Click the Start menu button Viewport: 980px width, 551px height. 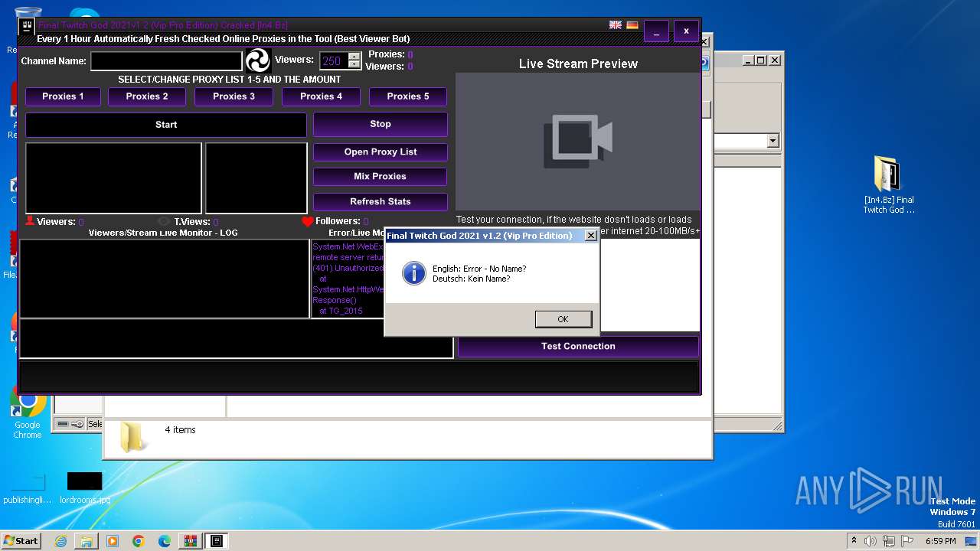(21, 541)
